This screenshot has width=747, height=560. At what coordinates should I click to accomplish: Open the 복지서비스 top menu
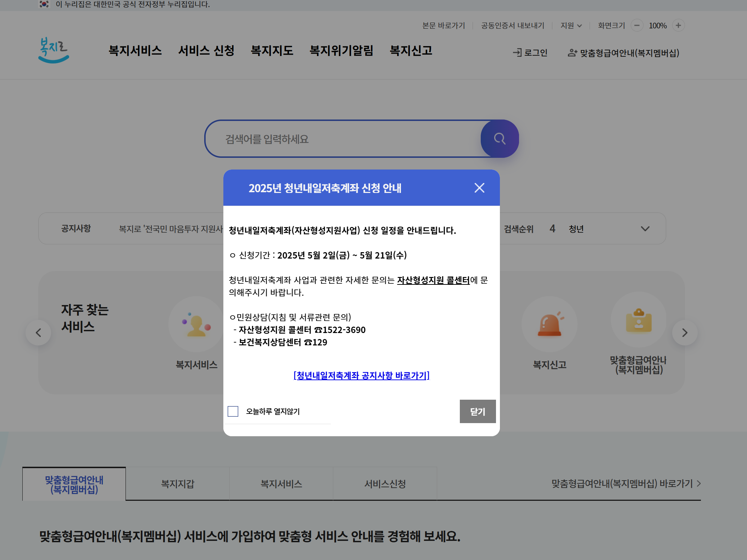(x=135, y=51)
